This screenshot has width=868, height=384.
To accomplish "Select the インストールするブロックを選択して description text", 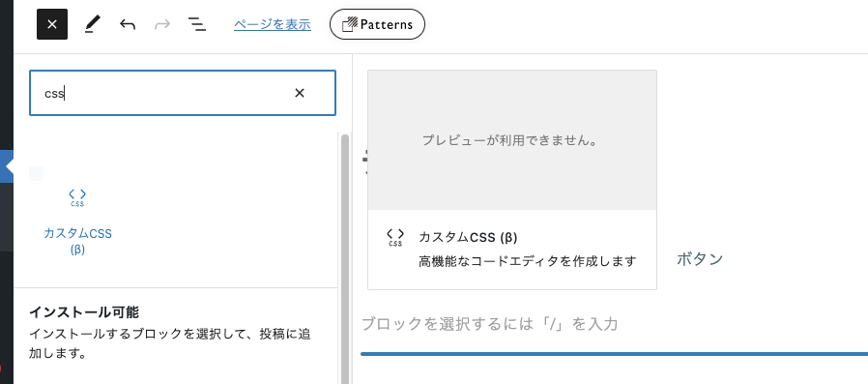I will pyautogui.click(x=170, y=343).
